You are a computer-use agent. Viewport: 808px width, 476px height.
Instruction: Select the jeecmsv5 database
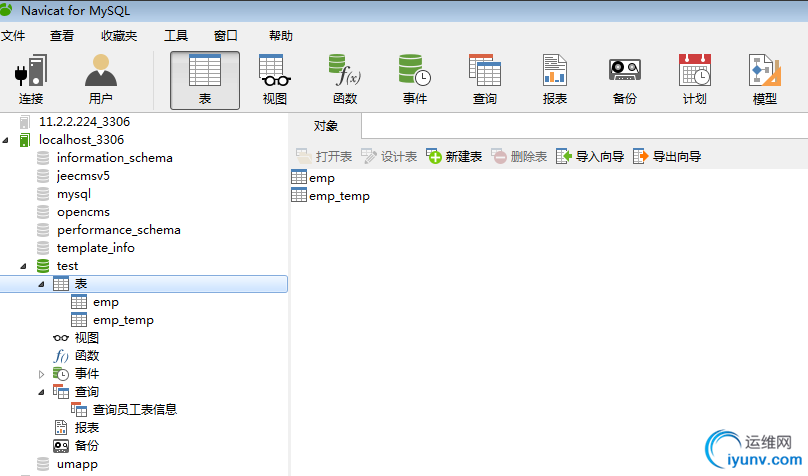(83, 176)
